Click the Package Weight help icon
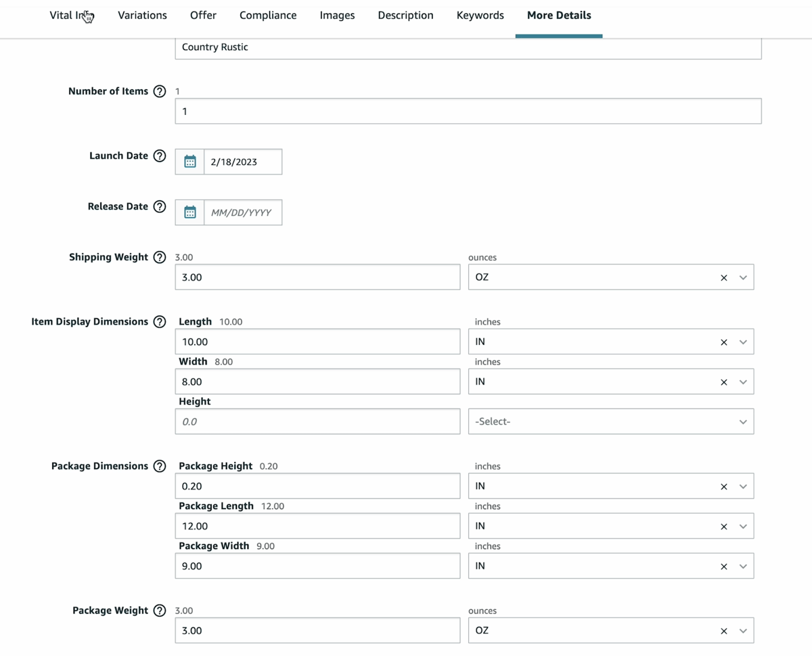 [159, 610]
